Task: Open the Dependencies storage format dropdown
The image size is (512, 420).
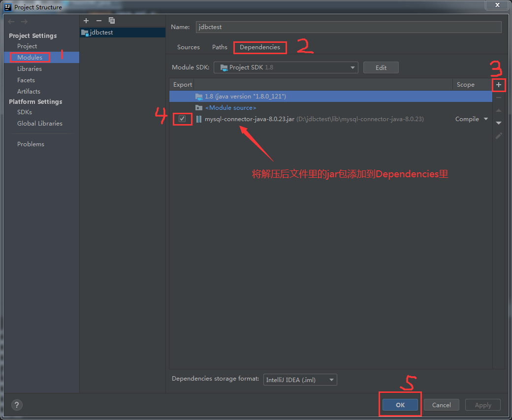Action: 300,380
